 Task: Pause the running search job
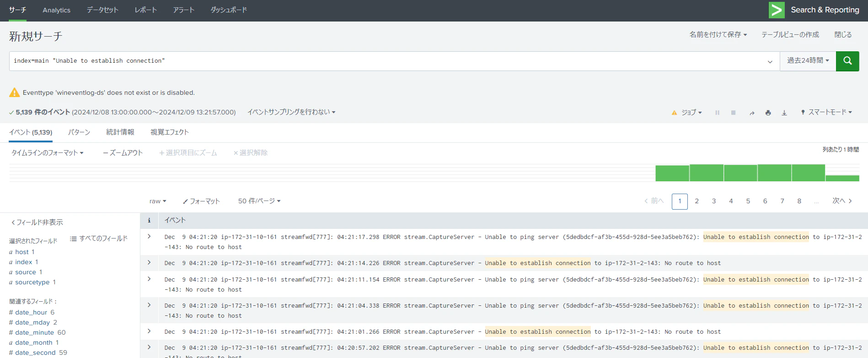[x=717, y=113]
